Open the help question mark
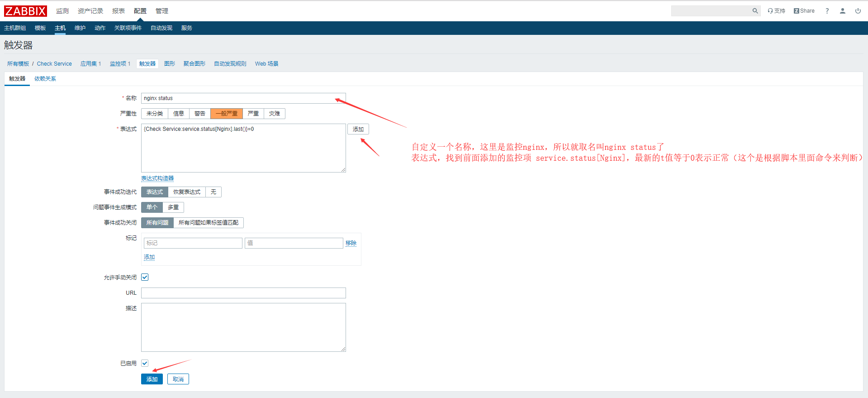This screenshot has height=398, width=868. pos(827,11)
